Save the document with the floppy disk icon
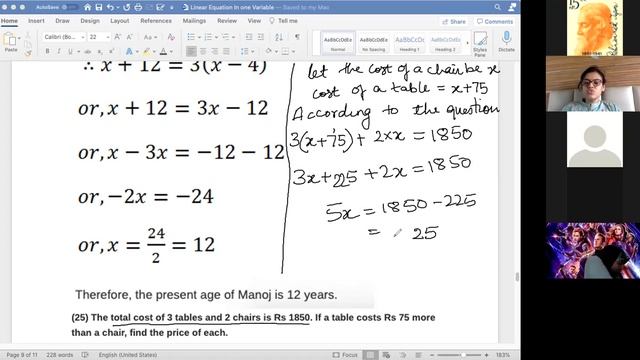The image size is (640, 360). [99, 7]
